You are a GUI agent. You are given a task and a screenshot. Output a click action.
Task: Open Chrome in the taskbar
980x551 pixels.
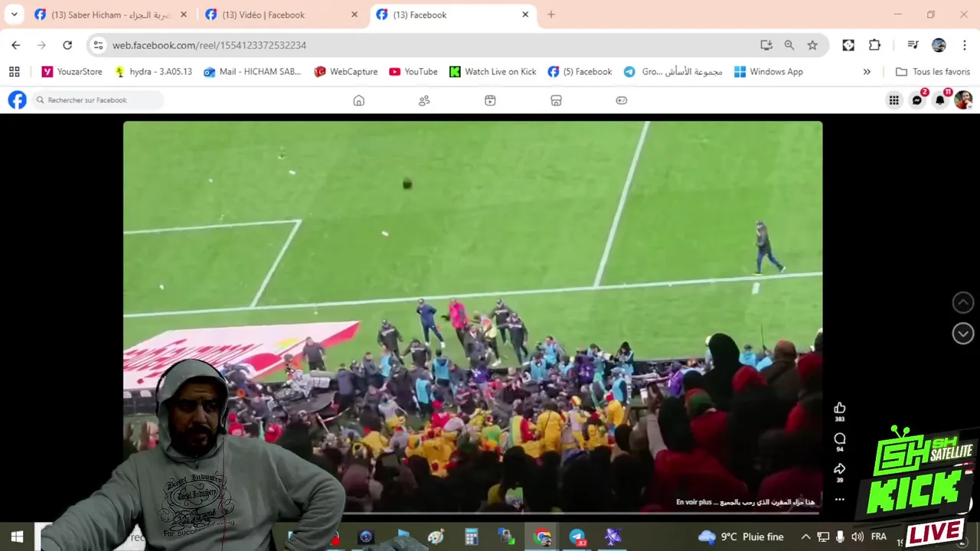542,537
